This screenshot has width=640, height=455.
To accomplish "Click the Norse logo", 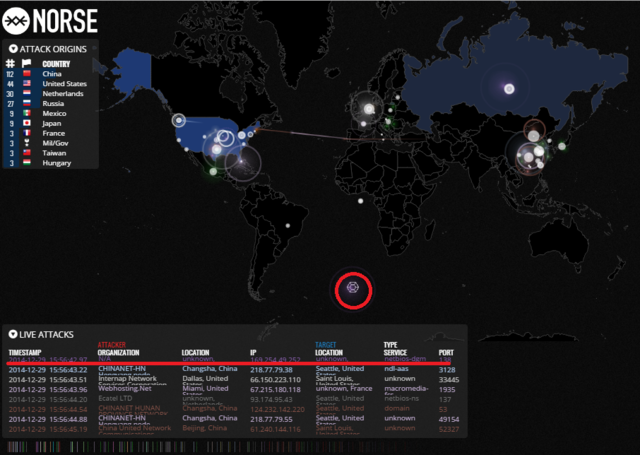I will point(50,21).
